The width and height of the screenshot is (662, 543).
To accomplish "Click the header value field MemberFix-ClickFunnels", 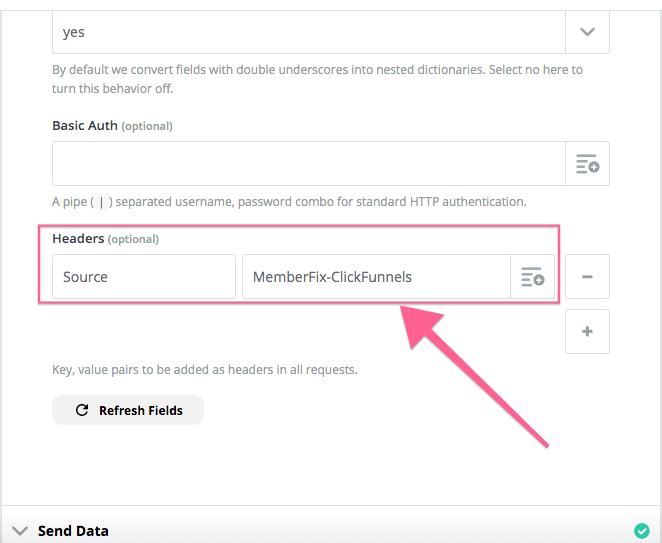I will 376,277.
